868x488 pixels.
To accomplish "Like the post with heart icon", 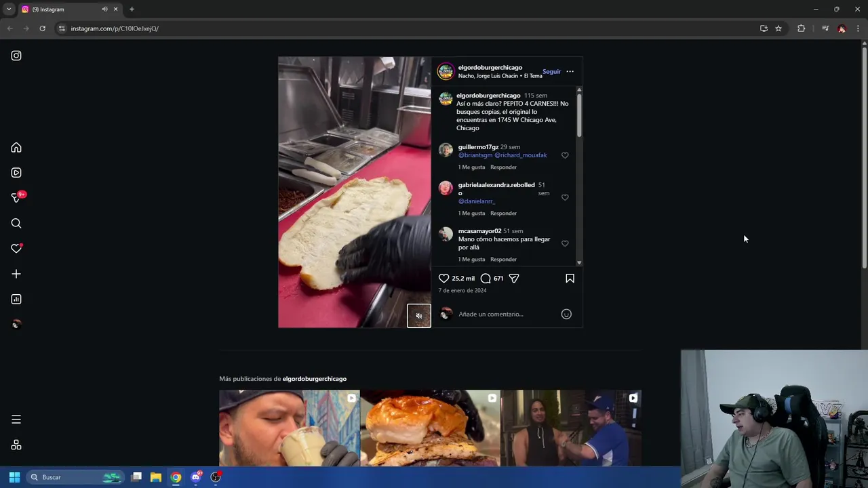I will pyautogui.click(x=443, y=278).
